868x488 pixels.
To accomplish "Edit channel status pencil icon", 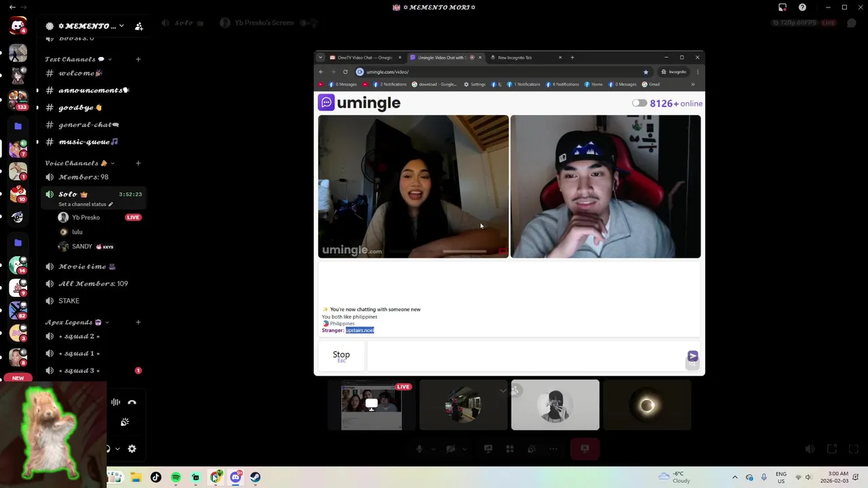I will pos(111,204).
